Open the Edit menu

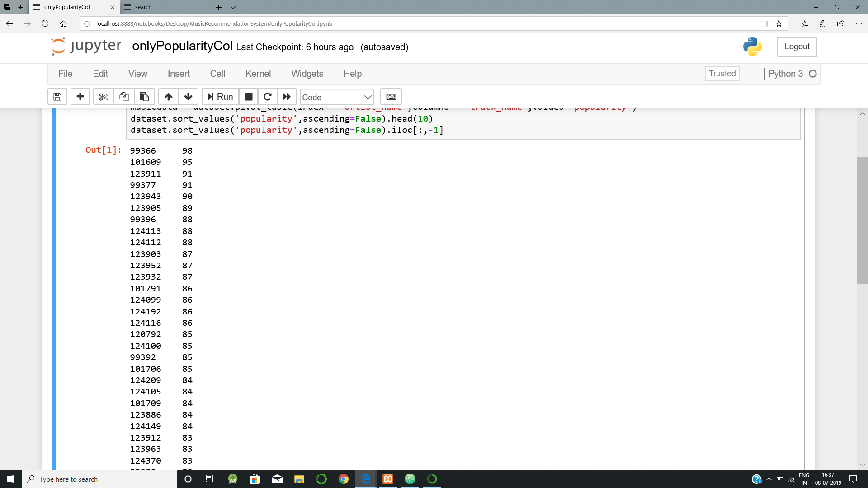pyautogui.click(x=100, y=74)
